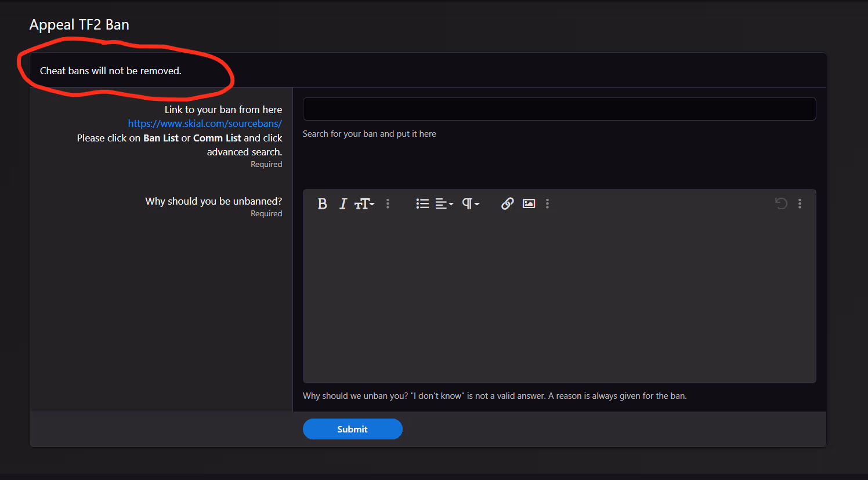Open more text formatting options

click(388, 203)
